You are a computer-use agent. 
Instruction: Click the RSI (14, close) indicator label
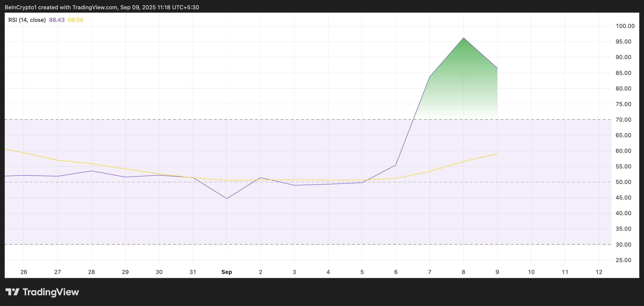click(x=27, y=20)
